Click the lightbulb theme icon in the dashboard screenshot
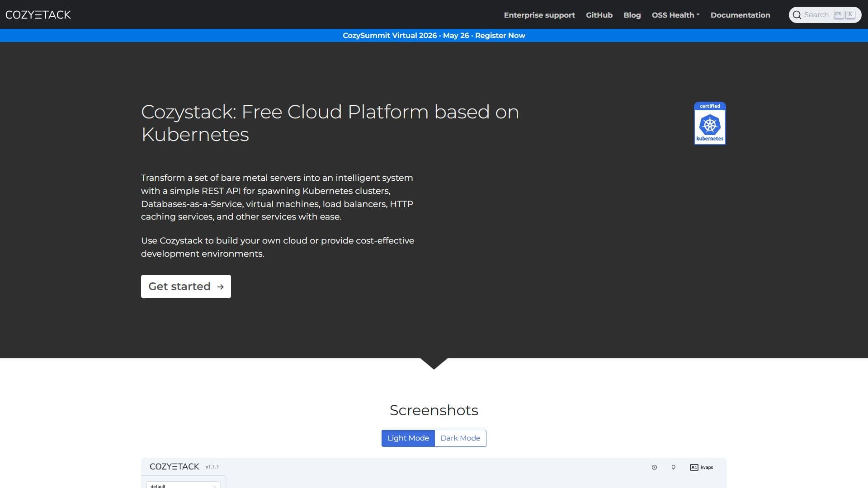Image resolution: width=868 pixels, height=488 pixels. 673,467
